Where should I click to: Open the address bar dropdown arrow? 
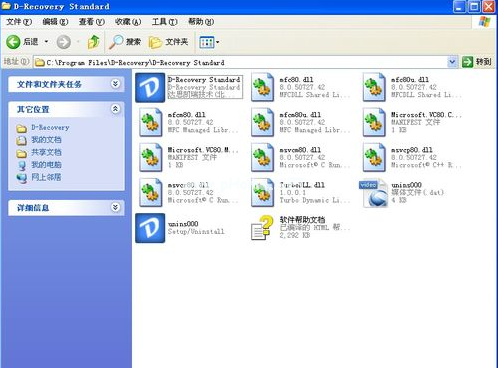click(452, 62)
